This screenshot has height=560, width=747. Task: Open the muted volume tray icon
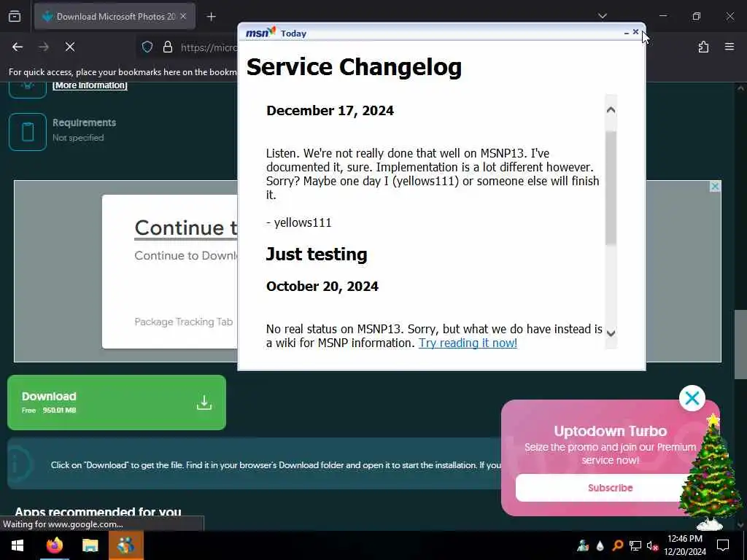point(652,545)
